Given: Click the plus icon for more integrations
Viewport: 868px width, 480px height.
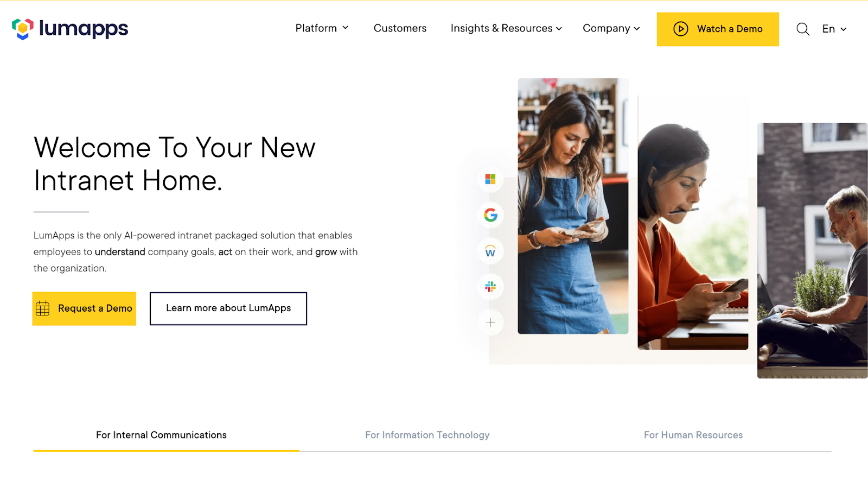Looking at the screenshot, I should tap(490, 323).
